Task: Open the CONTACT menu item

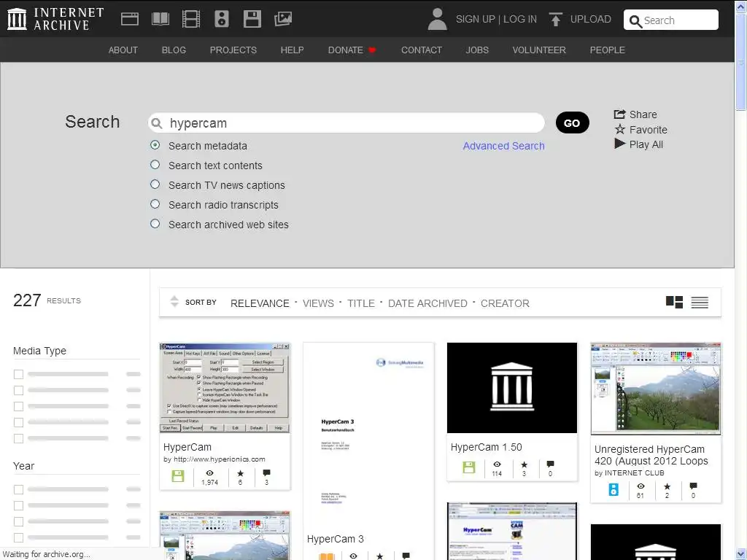Action: tap(422, 50)
